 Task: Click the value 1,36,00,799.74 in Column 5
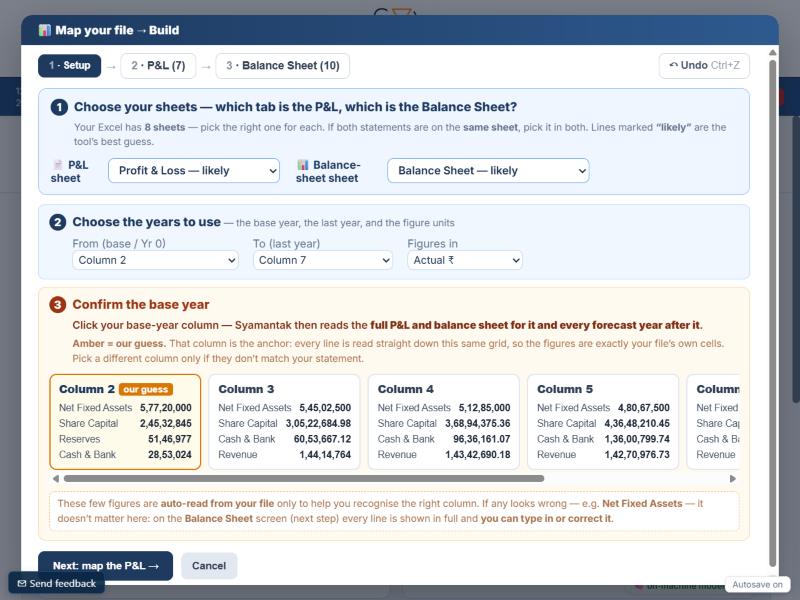click(637, 439)
